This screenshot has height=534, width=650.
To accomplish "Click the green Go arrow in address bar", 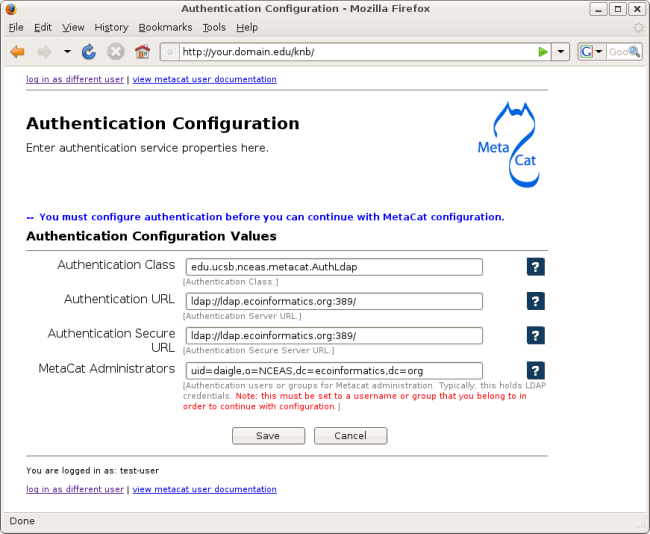I will pos(543,52).
